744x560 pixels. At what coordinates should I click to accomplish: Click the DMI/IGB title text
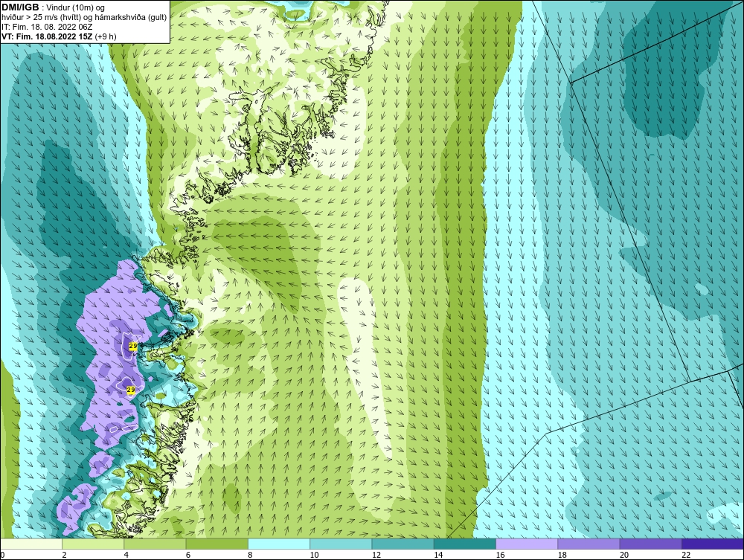[x=20, y=7]
